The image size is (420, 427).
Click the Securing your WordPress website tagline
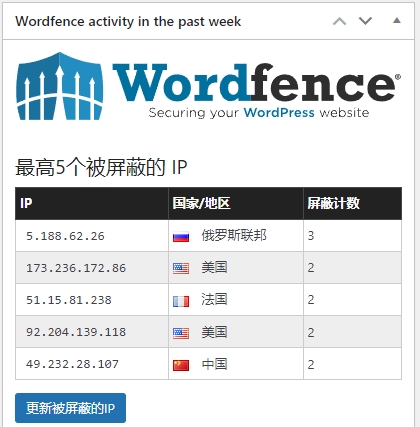pyautogui.click(x=259, y=113)
